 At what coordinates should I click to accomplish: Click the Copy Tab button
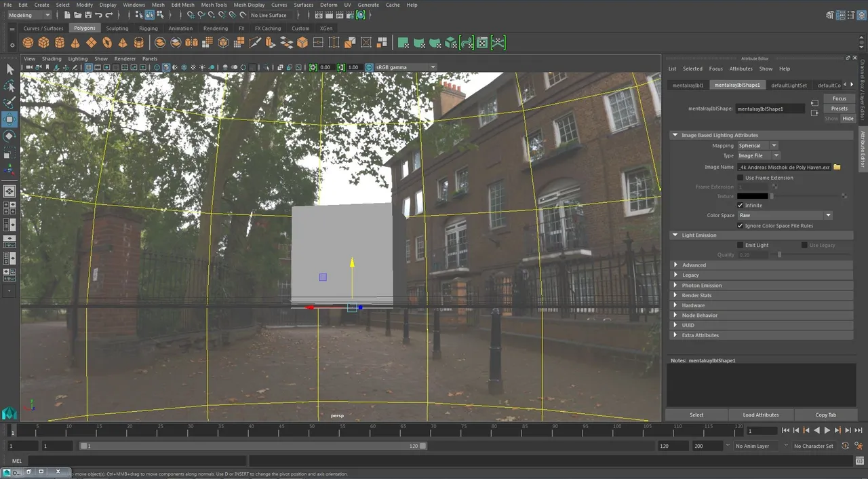coord(826,415)
